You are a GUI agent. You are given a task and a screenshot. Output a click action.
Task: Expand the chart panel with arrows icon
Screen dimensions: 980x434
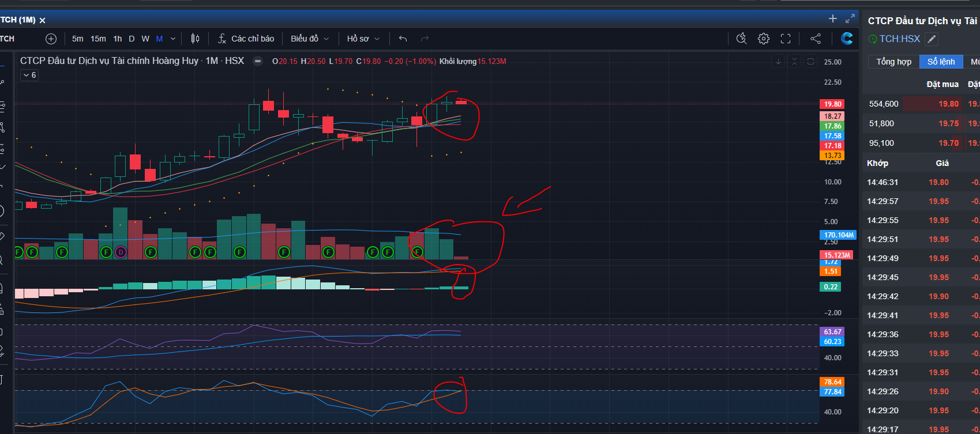(x=850, y=19)
